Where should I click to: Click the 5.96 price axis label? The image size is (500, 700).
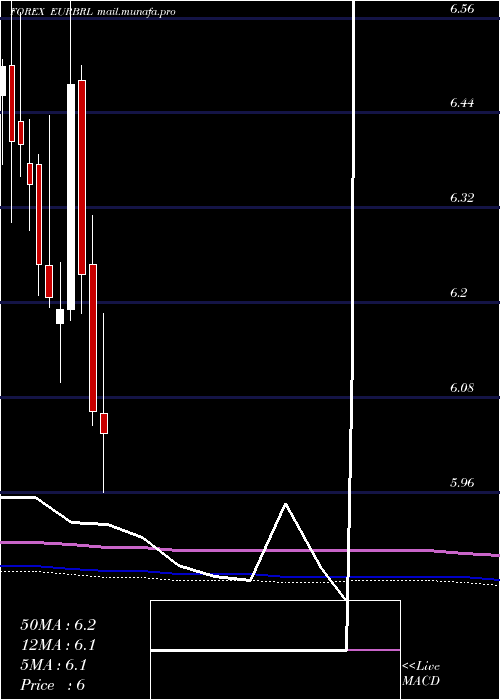click(x=462, y=483)
